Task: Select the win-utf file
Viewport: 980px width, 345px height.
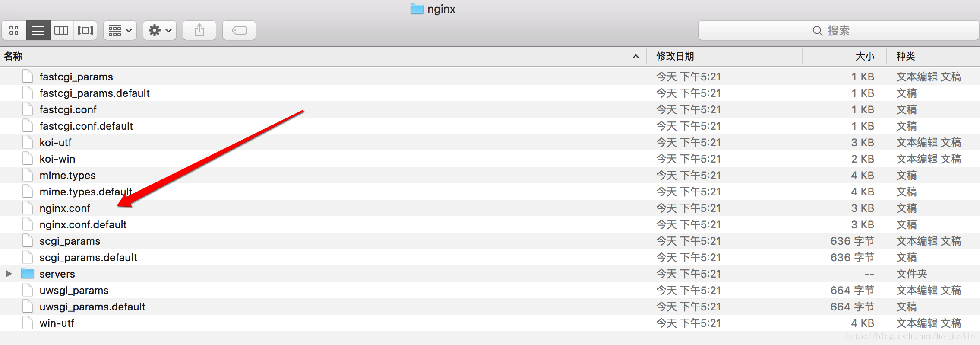Action: (57, 323)
